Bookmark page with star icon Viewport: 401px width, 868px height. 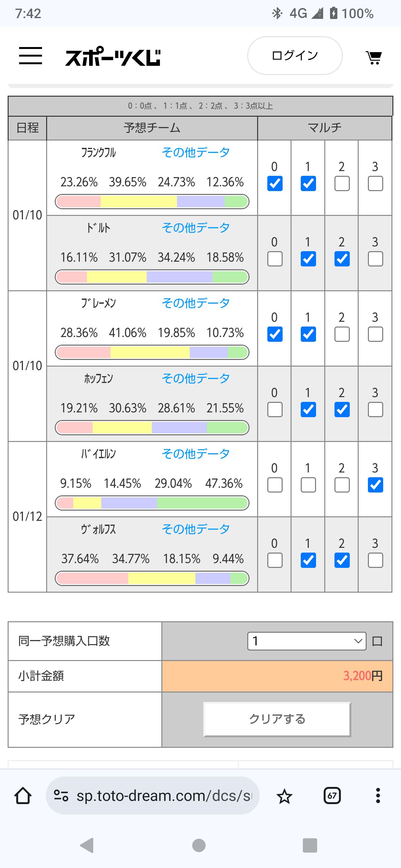(x=284, y=796)
